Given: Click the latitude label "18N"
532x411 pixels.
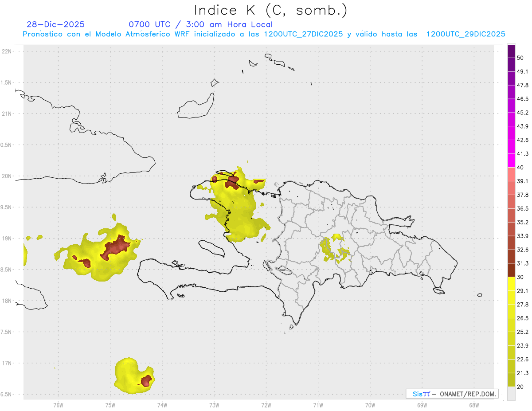Looking at the screenshot, I should pos(7,301).
